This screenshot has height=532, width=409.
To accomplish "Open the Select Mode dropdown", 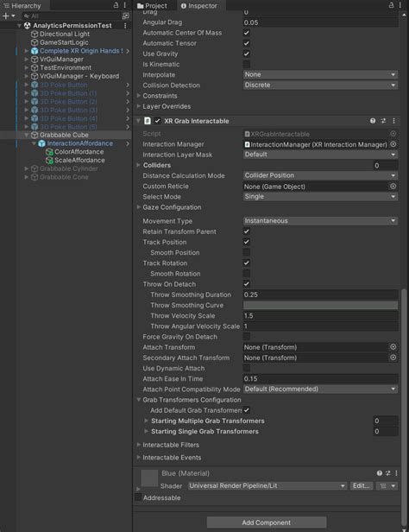I will 320,196.
